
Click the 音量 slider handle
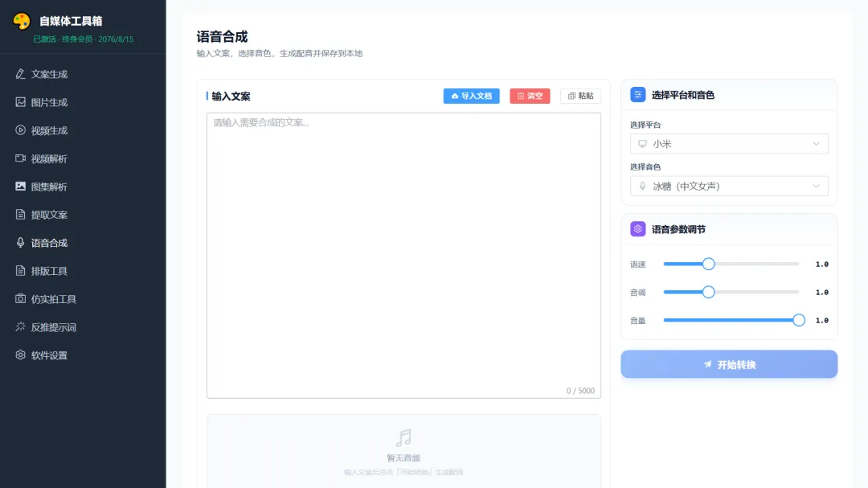tap(799, 320)
